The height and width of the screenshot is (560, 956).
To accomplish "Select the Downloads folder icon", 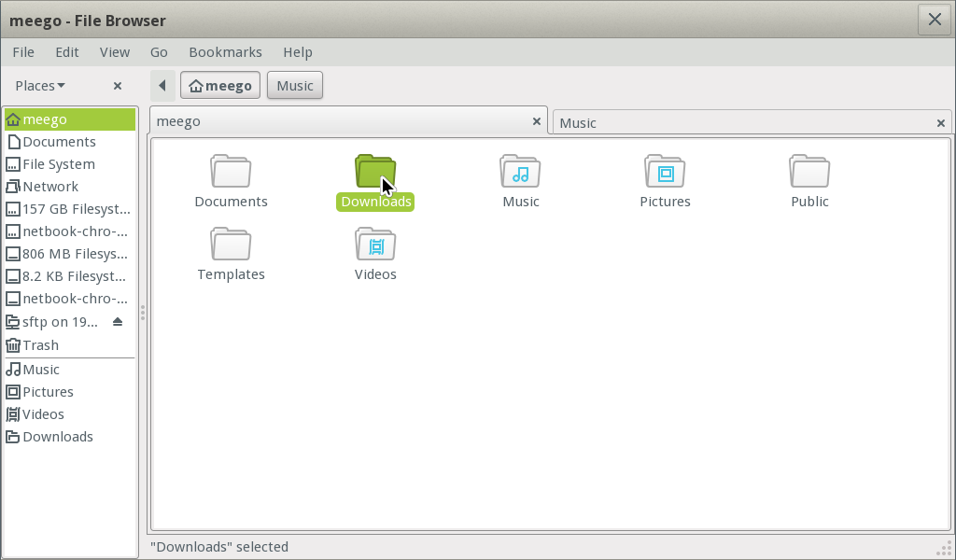I will click(x=375, y=171).
